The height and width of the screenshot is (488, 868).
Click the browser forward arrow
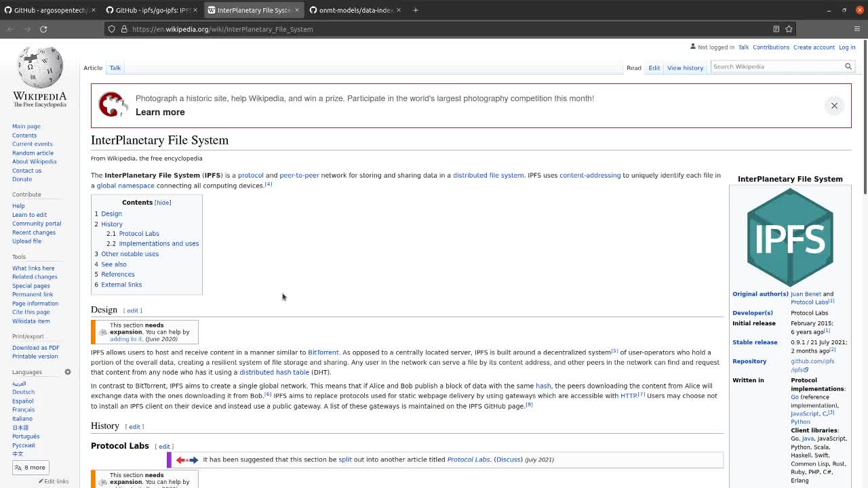tap(27, 29)
